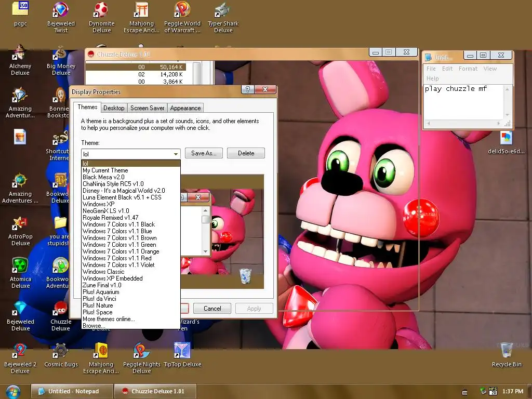This screenshot has height=399, width=532.
Task: Choose Plus! Space theme
Action: [130, 312]
